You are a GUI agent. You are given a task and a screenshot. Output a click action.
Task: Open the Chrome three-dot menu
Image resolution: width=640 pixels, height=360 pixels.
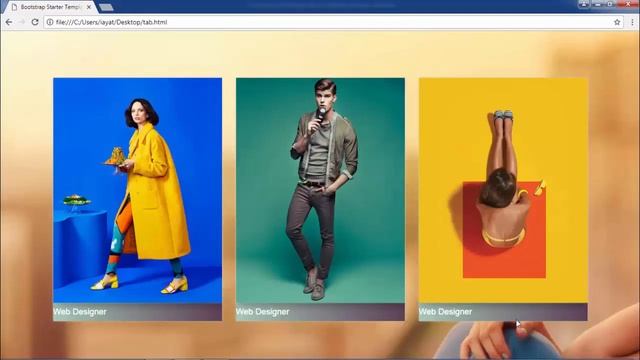pyautogui.click(x=632, y=22)
